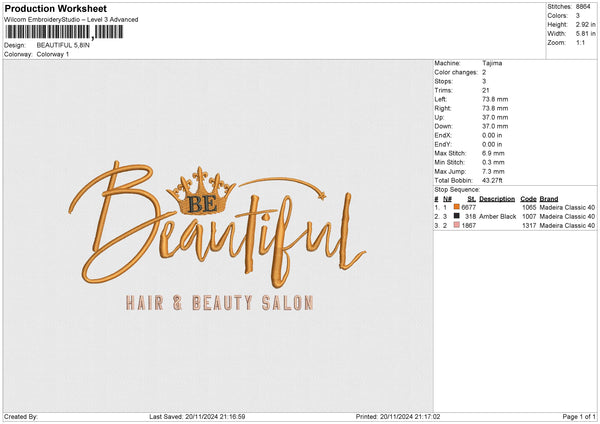Click the 'Description' column header

pyautogui.click(x=497, y=199)
